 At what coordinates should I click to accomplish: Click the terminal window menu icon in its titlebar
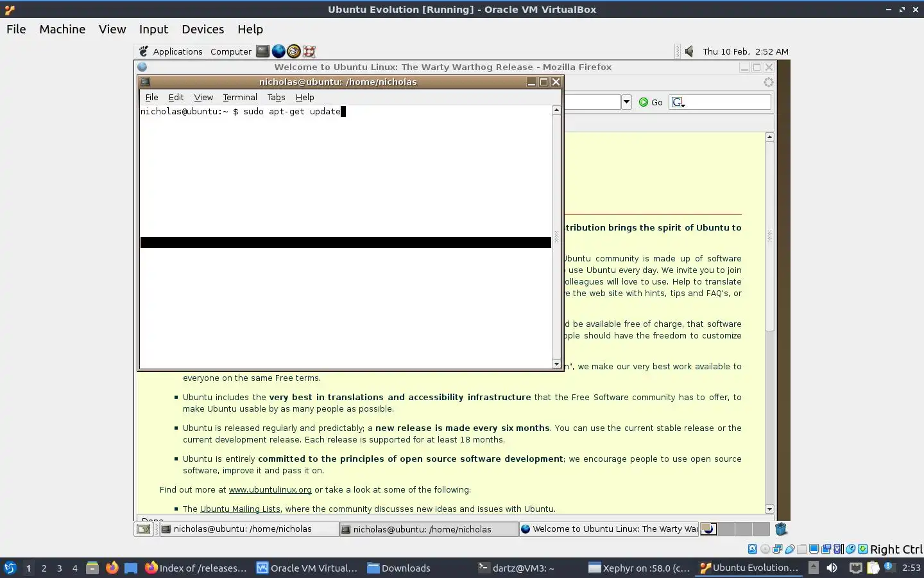click(x=146, y=82)
